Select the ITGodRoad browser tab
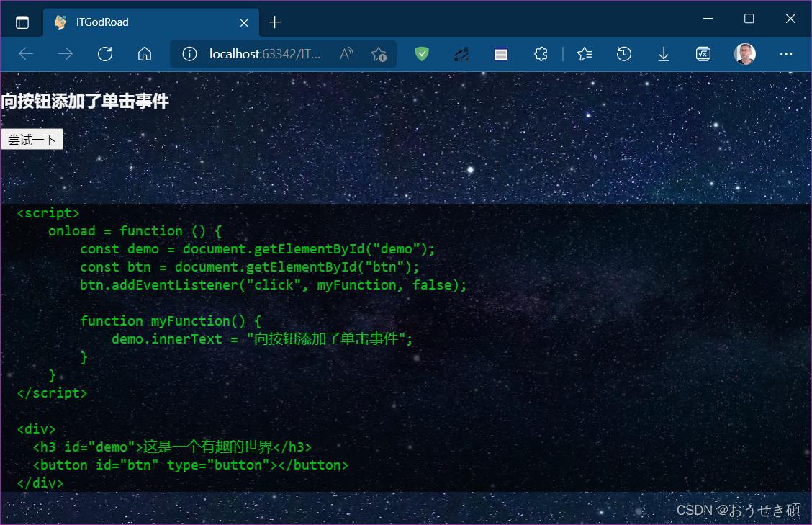Image resolution: width=812 pixels, height=525 pixels. 150,22
